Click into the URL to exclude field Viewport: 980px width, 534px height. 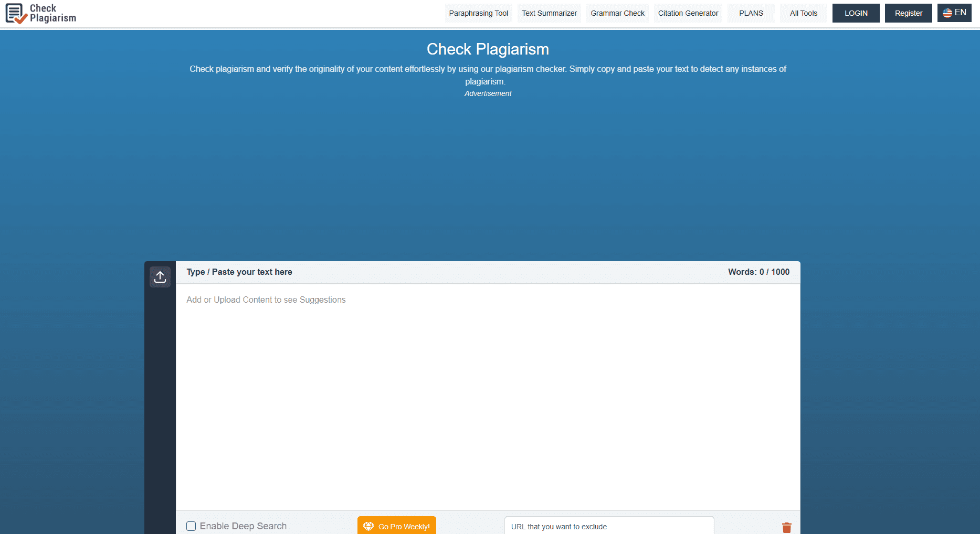[x=609, y=526]
